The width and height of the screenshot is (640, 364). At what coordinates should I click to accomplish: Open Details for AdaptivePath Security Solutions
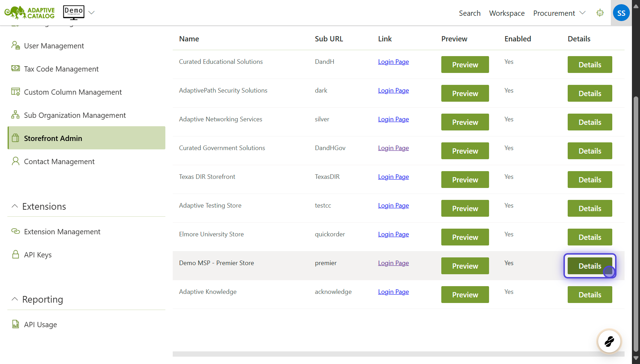590,93
